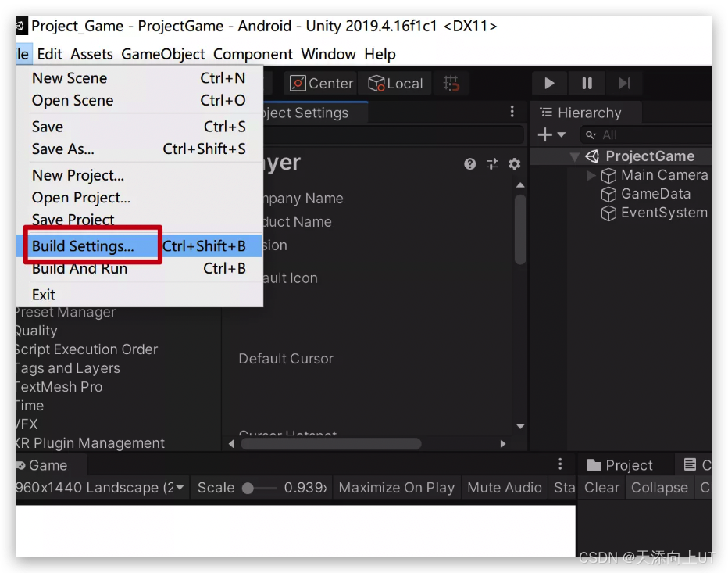
Task: Collapse the ProjectGame scene in Hierarchy
Action: [x=575, y=156]
